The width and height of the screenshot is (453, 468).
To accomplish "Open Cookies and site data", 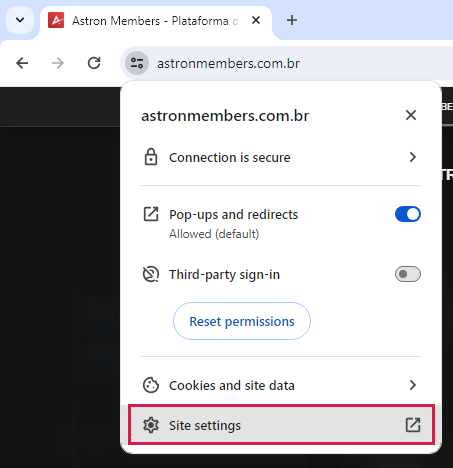I will (x=281, y=385).
